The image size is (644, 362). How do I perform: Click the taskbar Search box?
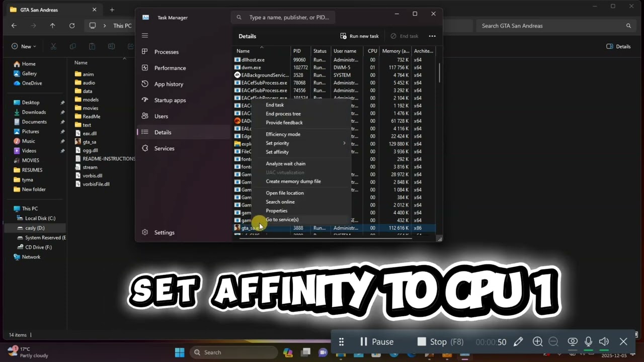233,352
